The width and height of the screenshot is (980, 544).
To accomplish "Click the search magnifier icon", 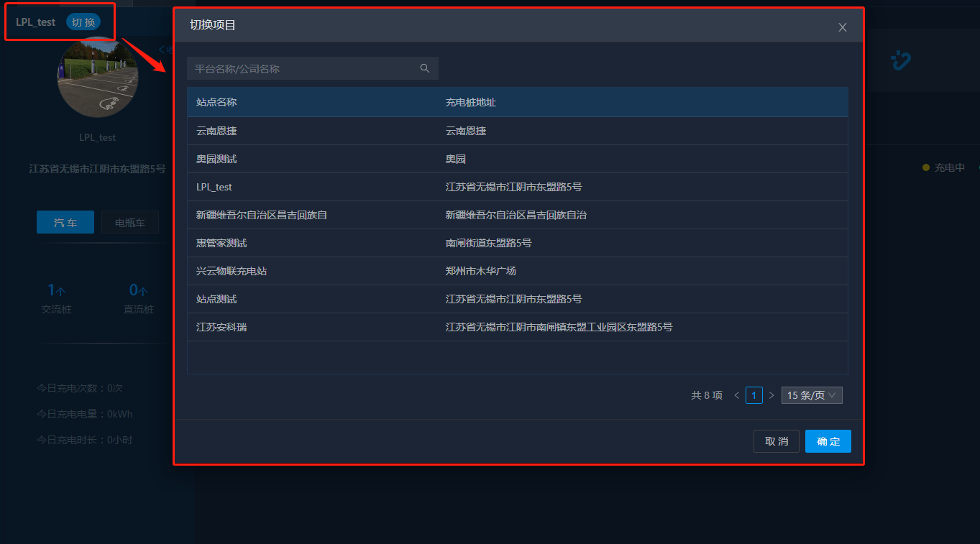I will pos(424,68).
